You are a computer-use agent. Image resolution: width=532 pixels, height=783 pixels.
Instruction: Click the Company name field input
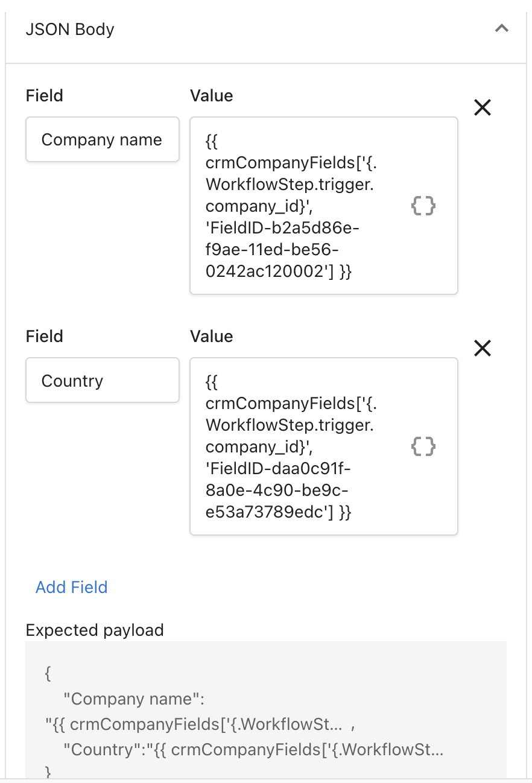coord(102,140)
